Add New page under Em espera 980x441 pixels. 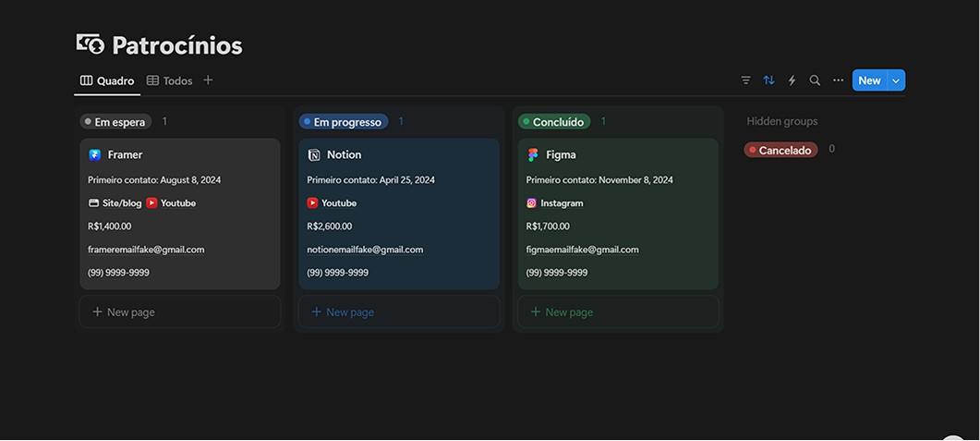(x=180, y=312)
